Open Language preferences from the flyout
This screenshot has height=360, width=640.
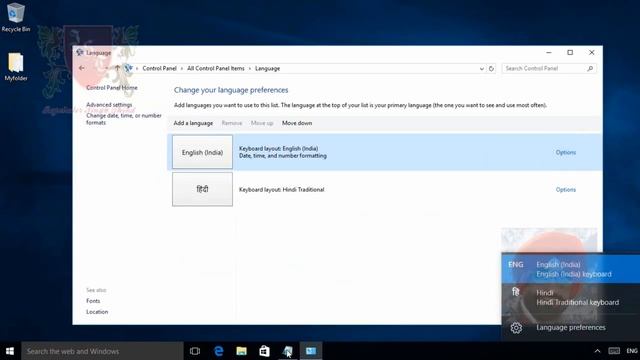(x=571, y=327)
